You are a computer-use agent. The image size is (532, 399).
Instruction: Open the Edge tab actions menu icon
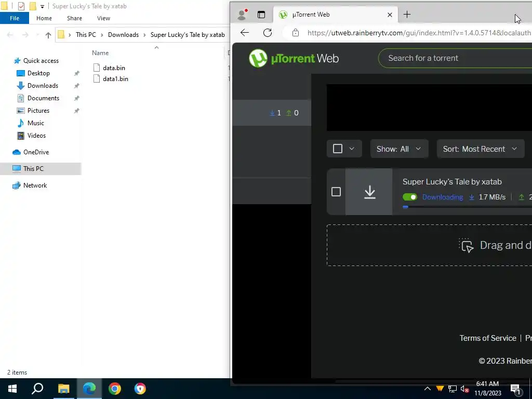261,15
